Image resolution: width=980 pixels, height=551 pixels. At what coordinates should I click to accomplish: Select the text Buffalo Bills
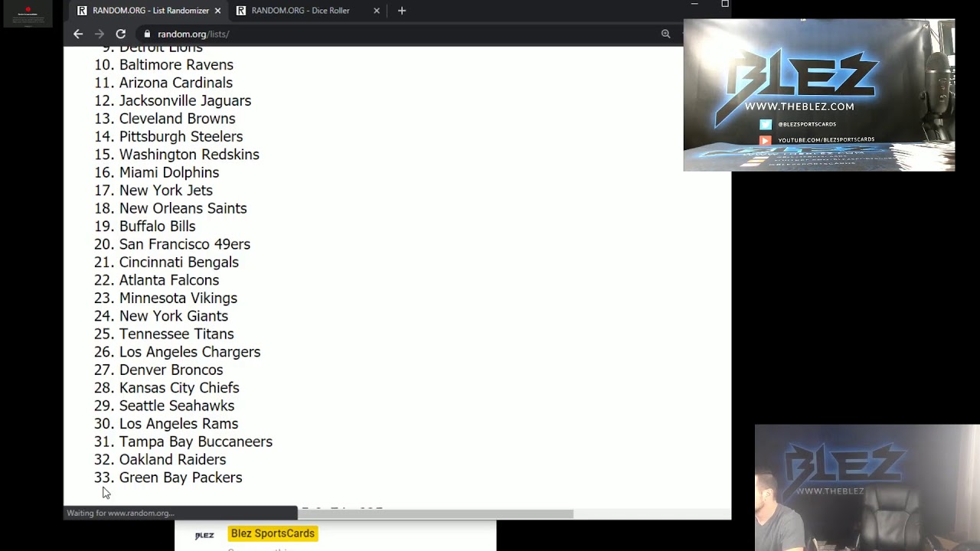(x=158, y=227)
